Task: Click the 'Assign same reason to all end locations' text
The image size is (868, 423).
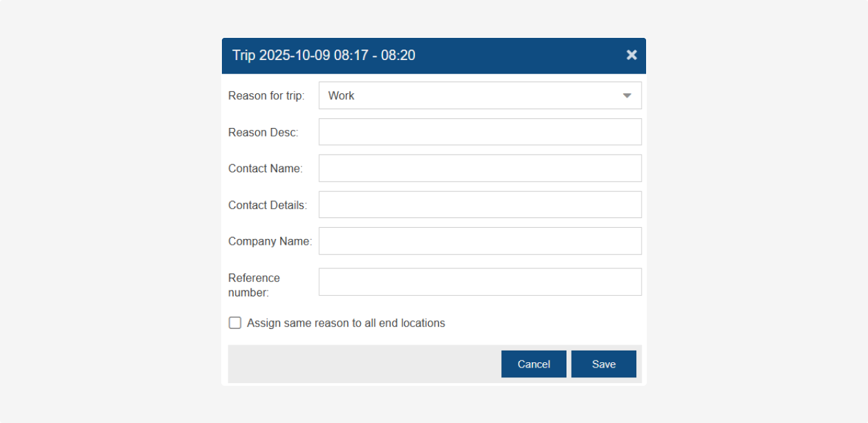Action: tap(346, 323)
